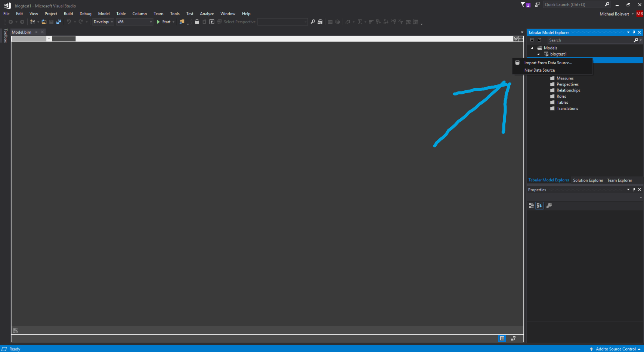Click the Clear Filter toolbar icon
Image resolution: width=644 pixels, height=352 pixels.
pyautogui.click(x=401, y=22)
